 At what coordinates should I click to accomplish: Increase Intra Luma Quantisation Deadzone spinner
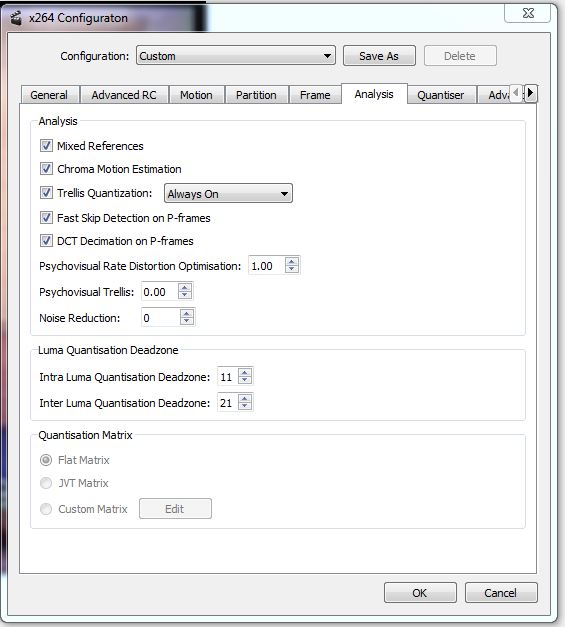coord(245,373)
